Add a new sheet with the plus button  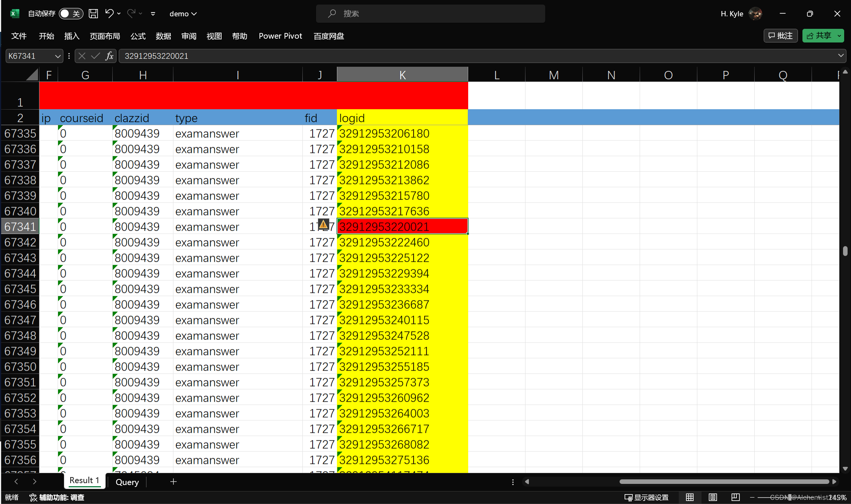173,482
